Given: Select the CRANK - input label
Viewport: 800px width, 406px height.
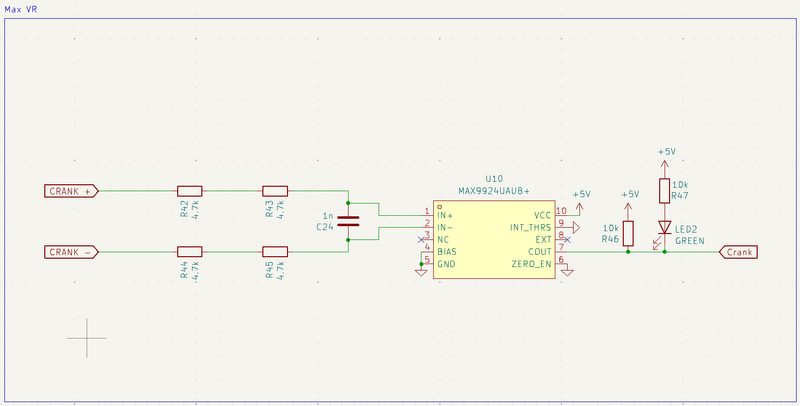Looking at the screenshot, I should coord(71,252).
